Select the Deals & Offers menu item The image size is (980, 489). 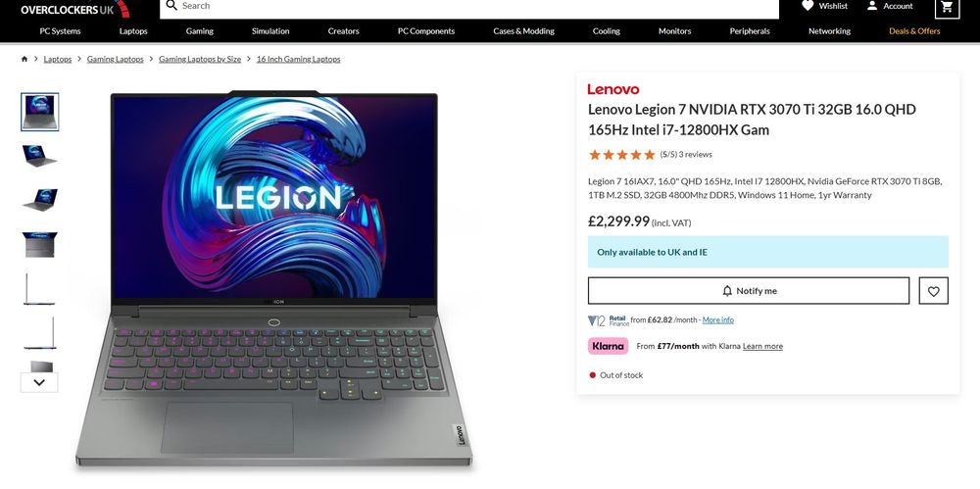coord(914,30)
